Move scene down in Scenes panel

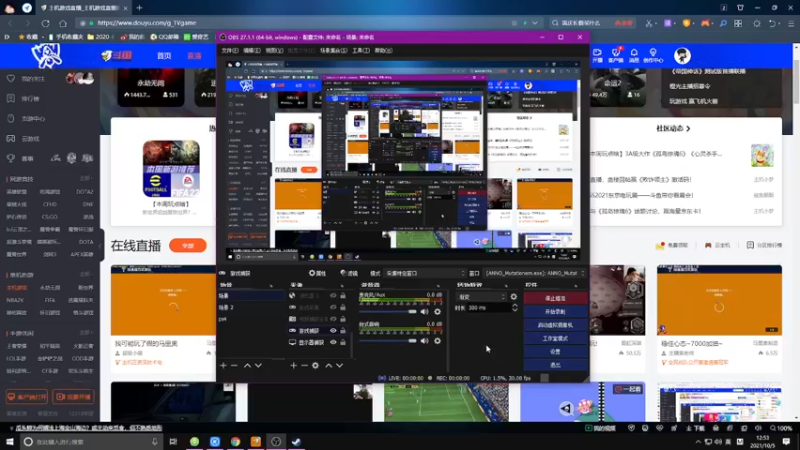tap(258, 365)
